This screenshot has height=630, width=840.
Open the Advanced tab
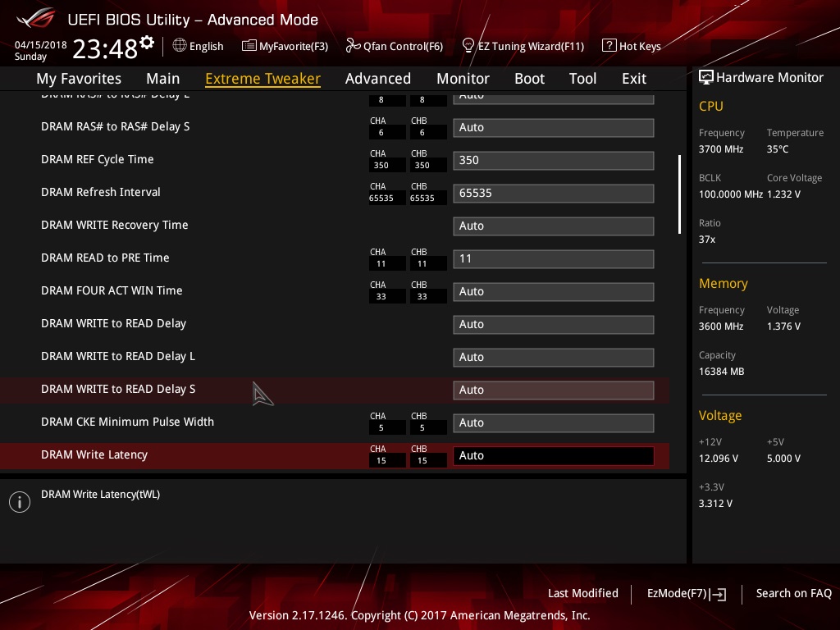click(x=378, y=79)
